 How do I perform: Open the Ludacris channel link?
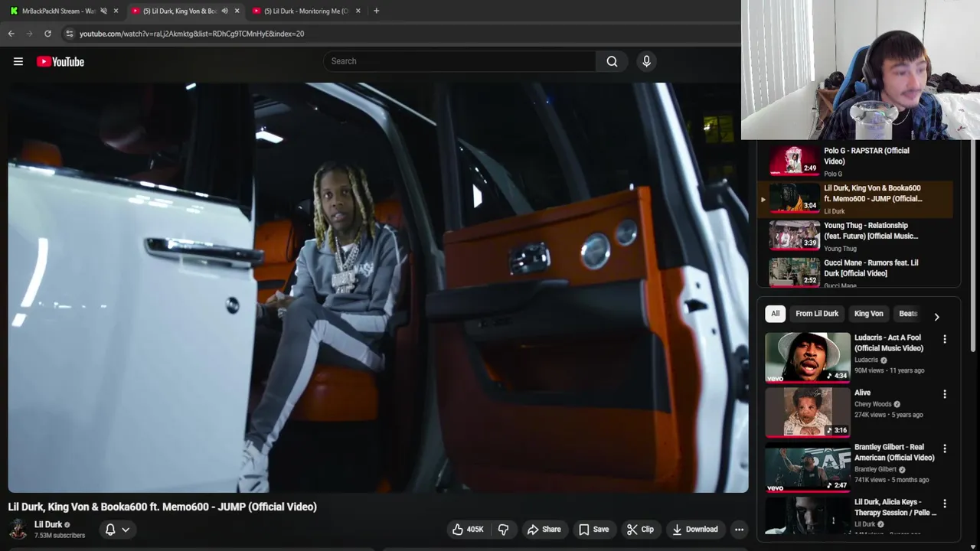point(867,360)
